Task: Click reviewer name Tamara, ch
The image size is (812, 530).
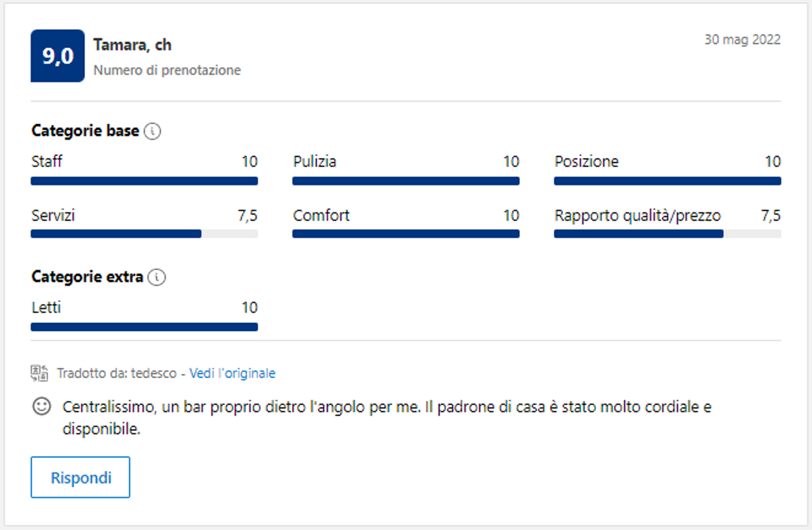Action: [132, 45]
